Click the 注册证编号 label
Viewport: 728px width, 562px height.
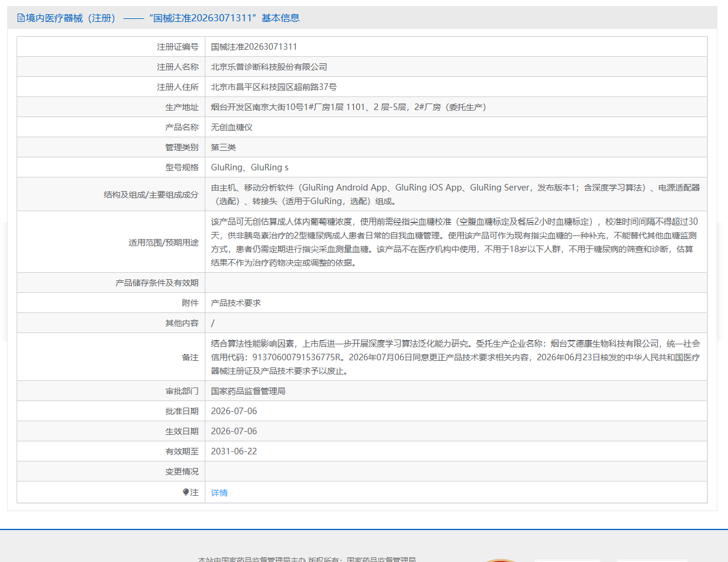click(x=178, y=47)
